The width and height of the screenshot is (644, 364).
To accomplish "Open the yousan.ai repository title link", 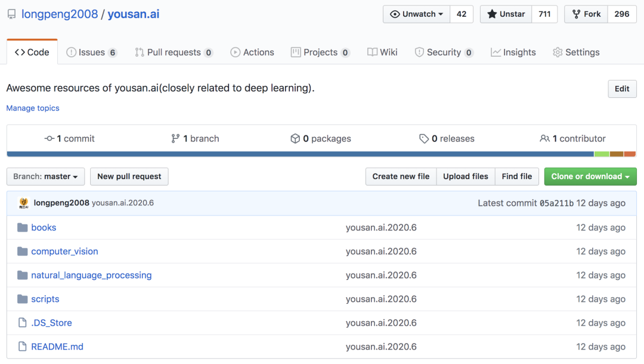I will pos(134,14).
